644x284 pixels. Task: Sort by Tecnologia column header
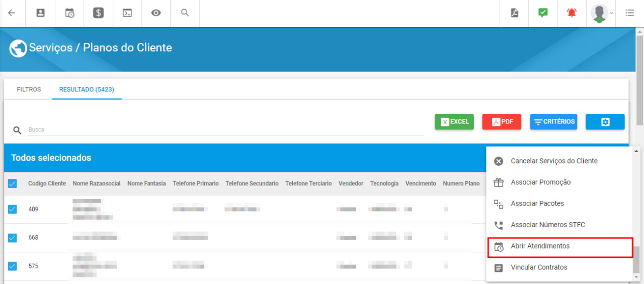point(384,184)
